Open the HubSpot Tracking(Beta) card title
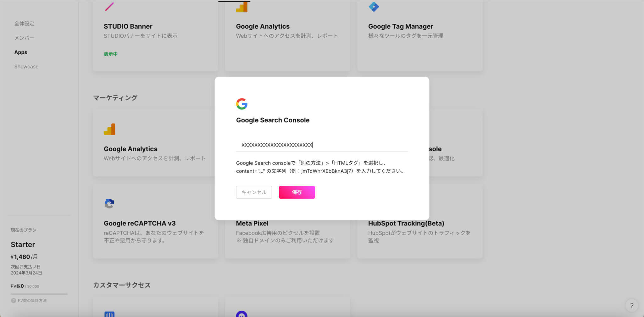The image size is (644, 317). pyautogui.click(x=406, y=223)
